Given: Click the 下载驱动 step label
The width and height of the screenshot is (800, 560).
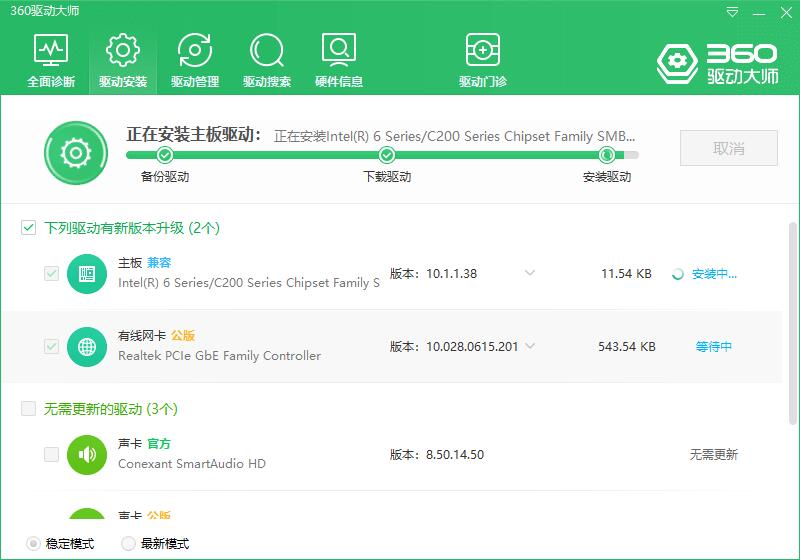Looking at the screenshot, I should coord(387,177).
